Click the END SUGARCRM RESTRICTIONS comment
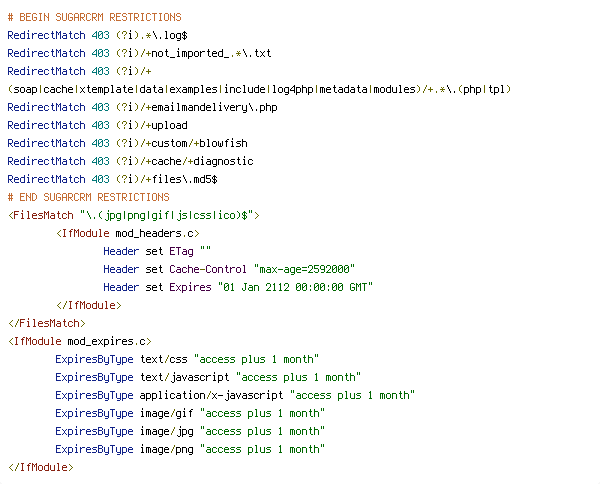The width and height of the screenshot is (600, 484). point(88,197)
